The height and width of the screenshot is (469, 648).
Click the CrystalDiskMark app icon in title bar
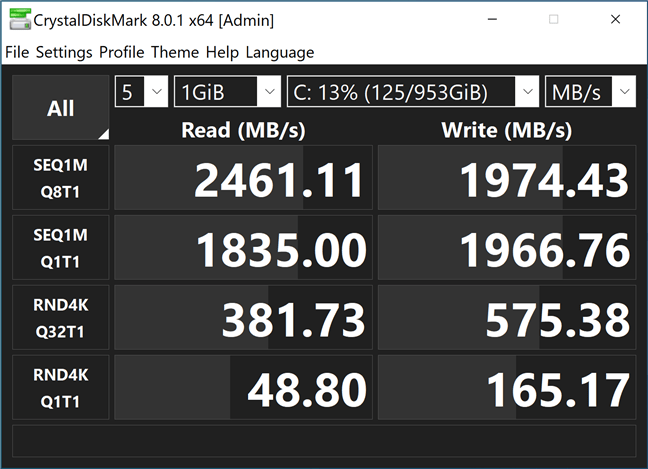coord(20,19)
